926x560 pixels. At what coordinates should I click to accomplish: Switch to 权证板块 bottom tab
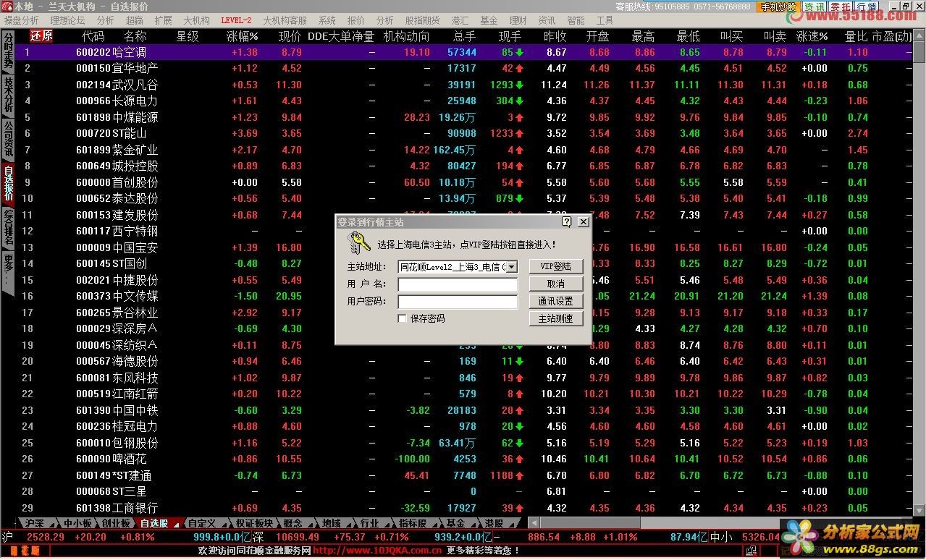click(x=254, y=523)
